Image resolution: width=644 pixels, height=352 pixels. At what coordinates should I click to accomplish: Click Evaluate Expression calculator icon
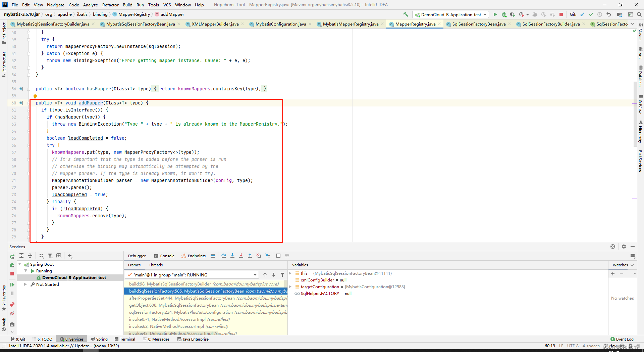[x=278, y=256]
